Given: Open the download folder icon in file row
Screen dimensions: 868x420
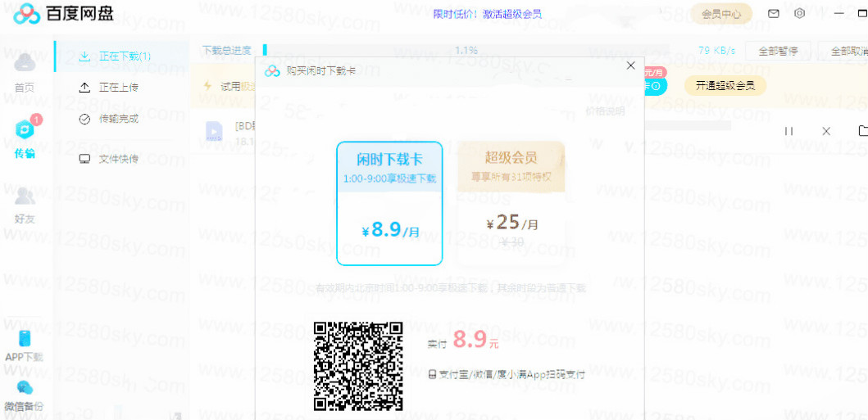Looking at the screenshot, I should point(862,131).
